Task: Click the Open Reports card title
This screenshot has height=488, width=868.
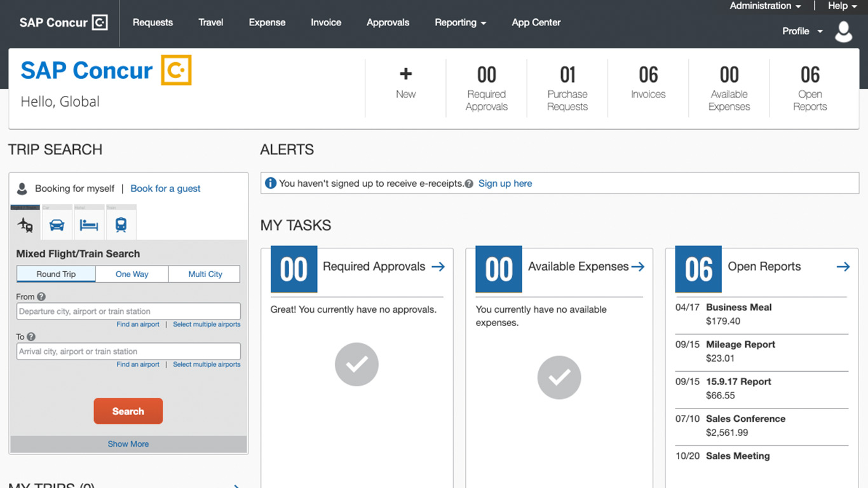Action: (x=764, y=267)
